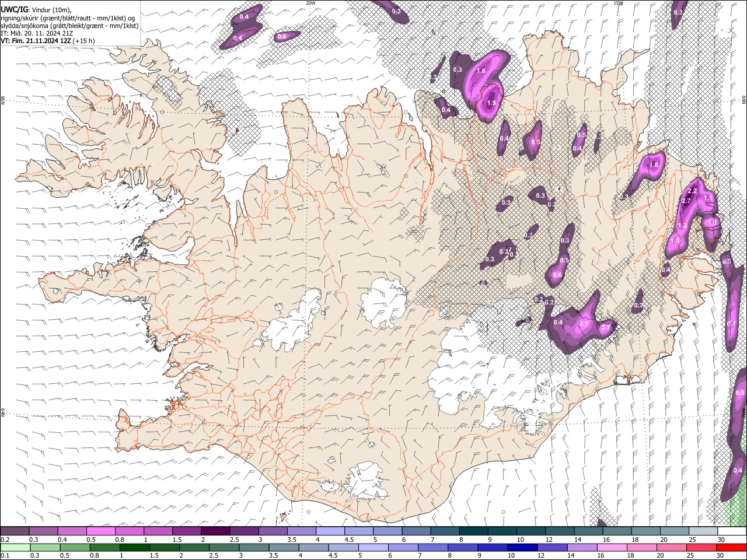Click the lavender snow legend swatch at 4

click(330, 531)
